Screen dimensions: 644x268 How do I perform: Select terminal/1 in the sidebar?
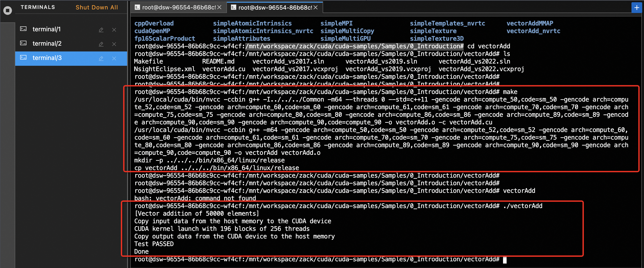coord(47,29)
